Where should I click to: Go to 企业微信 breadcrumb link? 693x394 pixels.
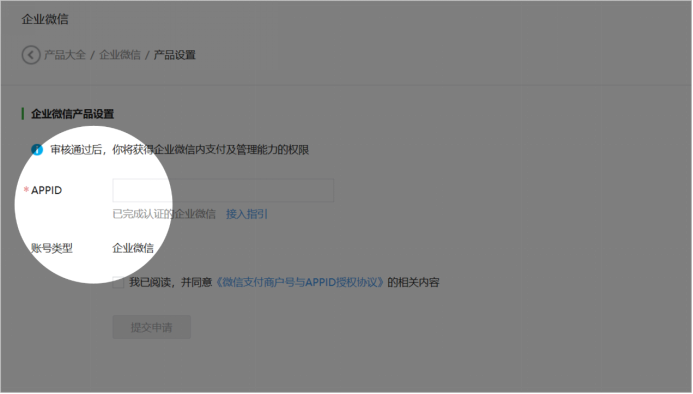click(x=120, y=55)
